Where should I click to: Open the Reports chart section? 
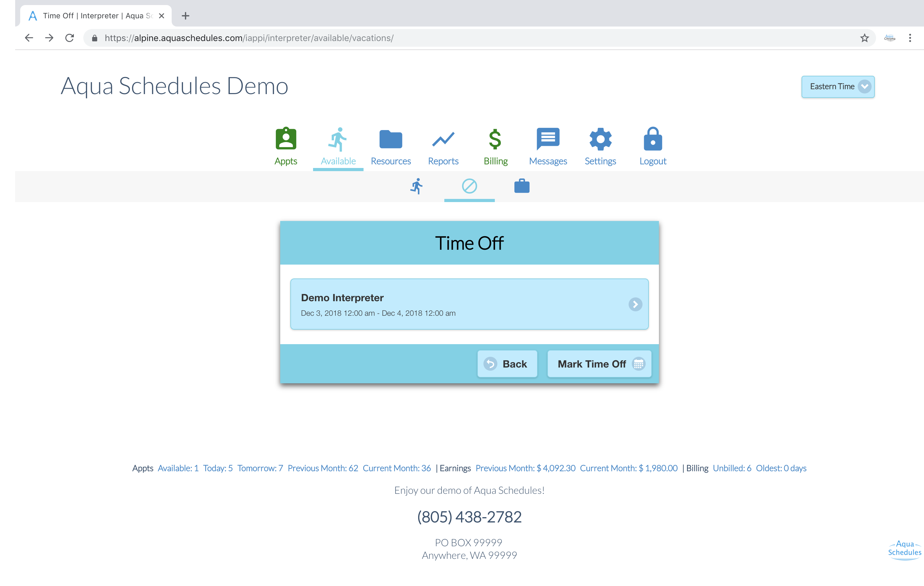[443, 147]
